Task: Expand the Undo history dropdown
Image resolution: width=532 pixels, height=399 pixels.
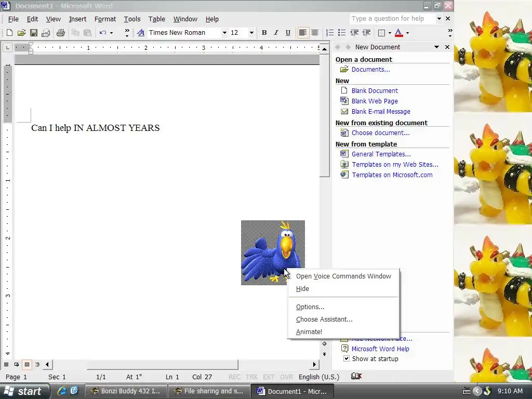Action: 111,33
